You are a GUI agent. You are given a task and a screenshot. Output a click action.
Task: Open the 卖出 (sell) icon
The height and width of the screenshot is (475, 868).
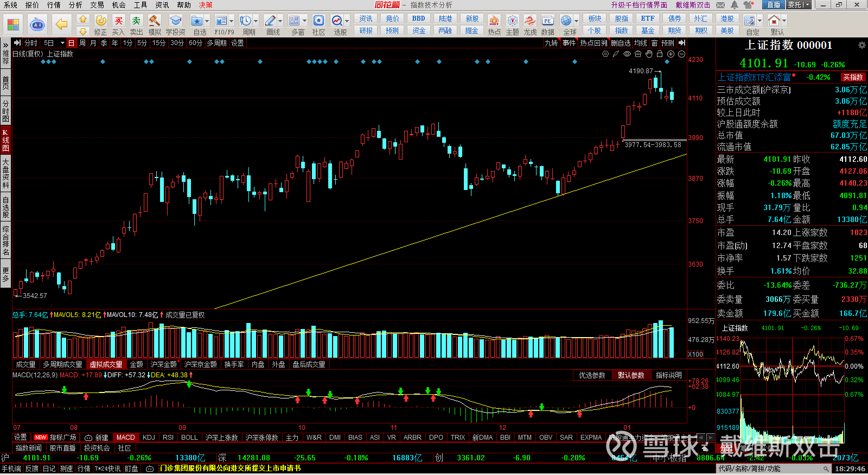137,21
